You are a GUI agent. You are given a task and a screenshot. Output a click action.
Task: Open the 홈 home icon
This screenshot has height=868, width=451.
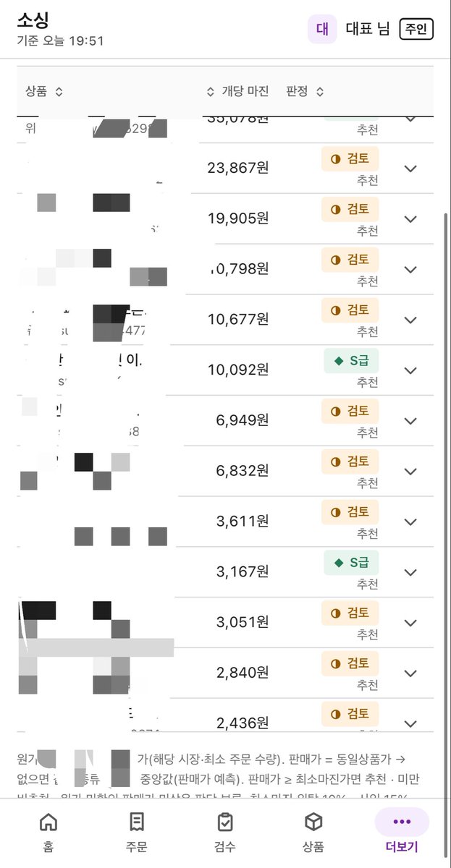(49, 822)
